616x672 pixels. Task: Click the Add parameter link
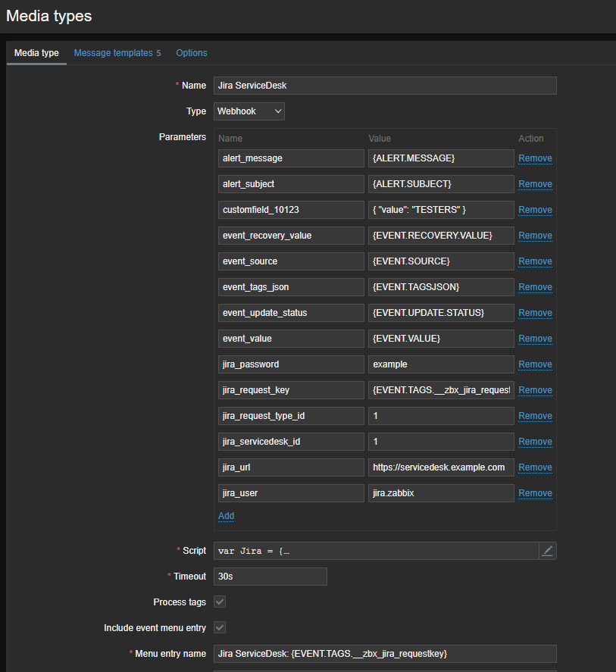(226, 516)
